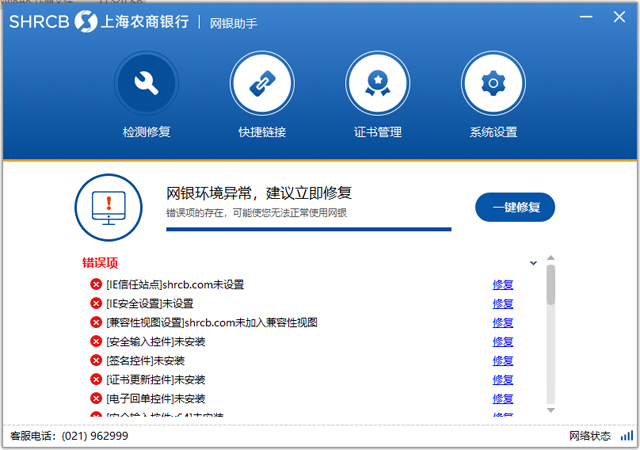
Task: Select the 证书管理 tab label
Action: coord(378,132)
